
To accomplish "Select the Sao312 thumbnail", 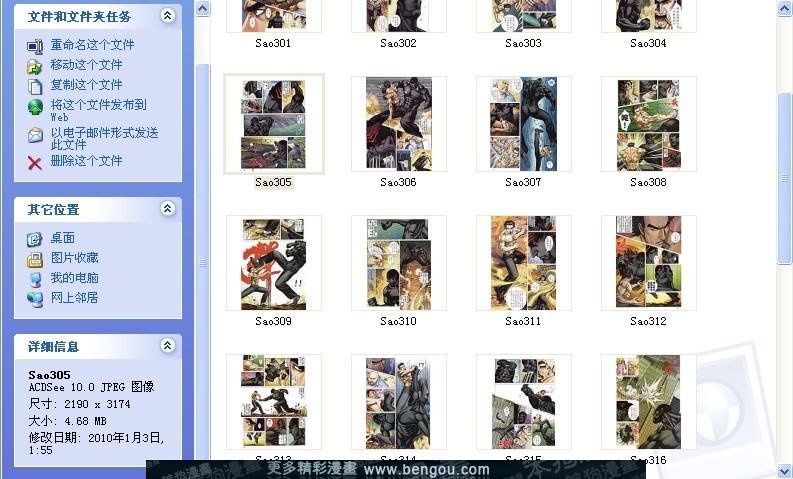I will click(649, 263).
